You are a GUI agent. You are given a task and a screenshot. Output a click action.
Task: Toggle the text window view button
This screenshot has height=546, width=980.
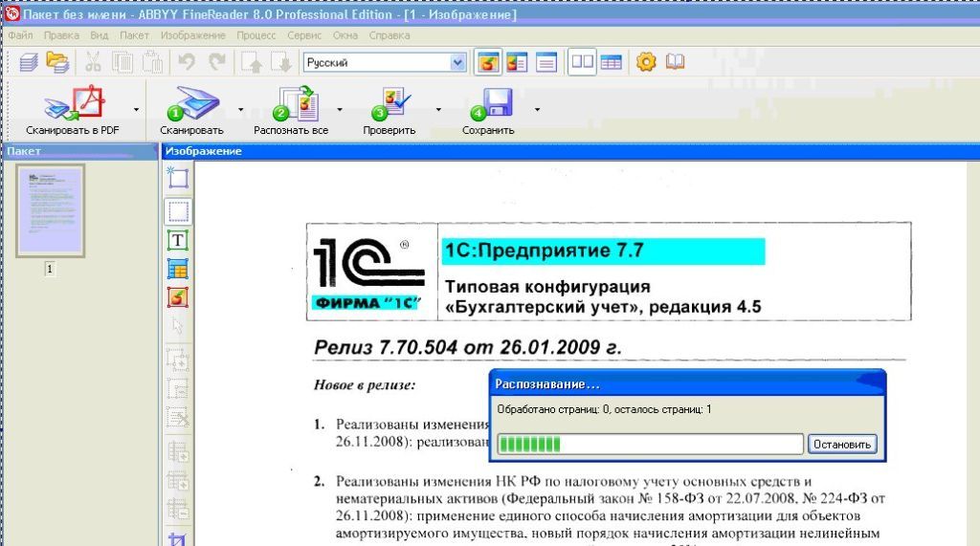pyautogui.click(x=546, y=62)
